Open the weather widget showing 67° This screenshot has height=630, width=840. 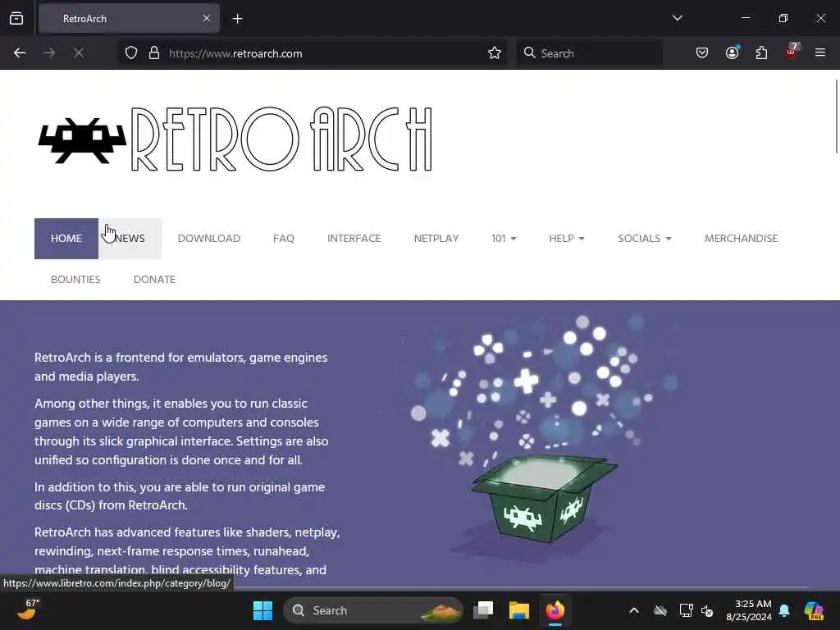tap(28, 609)
